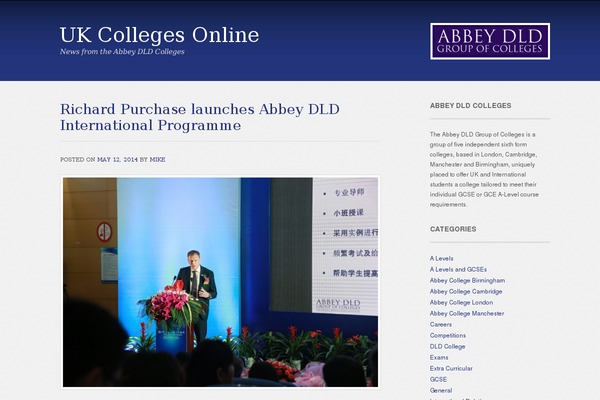Click the News from the Abbey DLD Colleges tagline
Image resolution: width=600 pixels, height=400 pixels.
(122, 52)
